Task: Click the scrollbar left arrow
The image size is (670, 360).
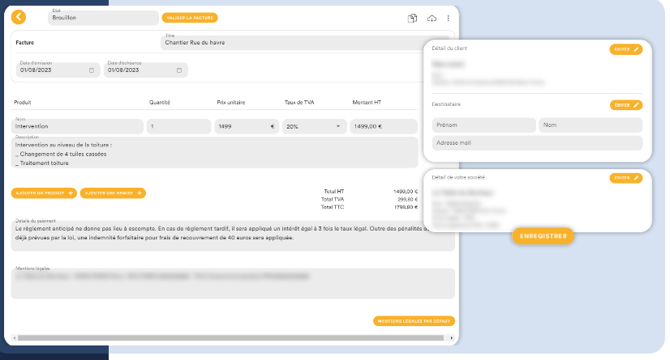Action: 15,338
